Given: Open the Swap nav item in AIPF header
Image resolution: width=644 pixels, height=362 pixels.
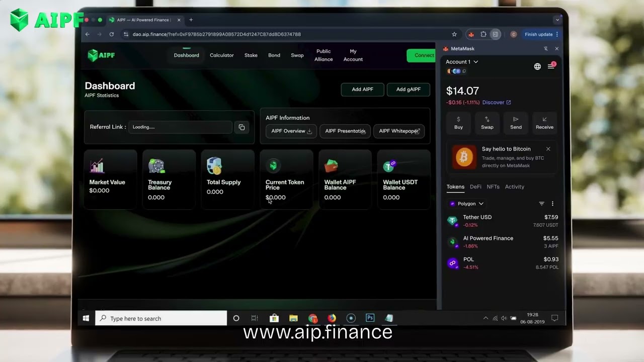Looking at the screenshot, I should (x=297, y=55).
